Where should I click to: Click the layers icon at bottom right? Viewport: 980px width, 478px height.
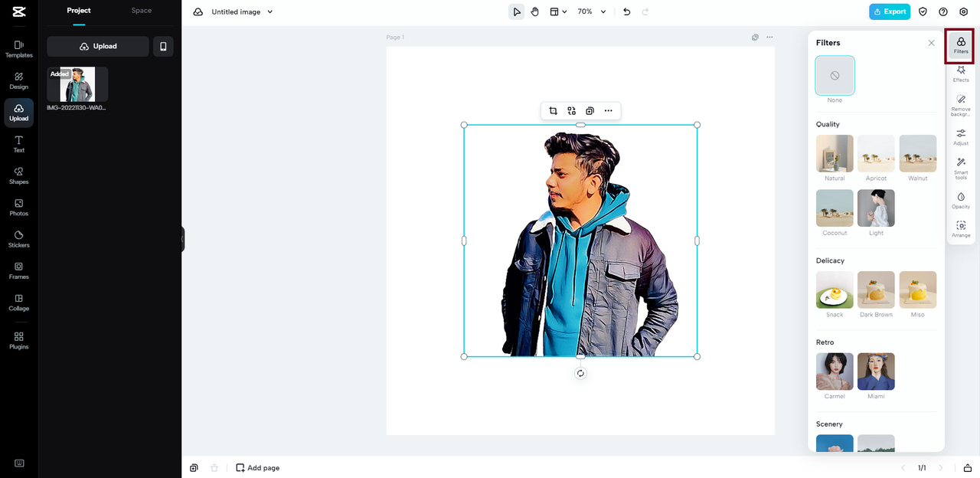[x=968, y=467]
